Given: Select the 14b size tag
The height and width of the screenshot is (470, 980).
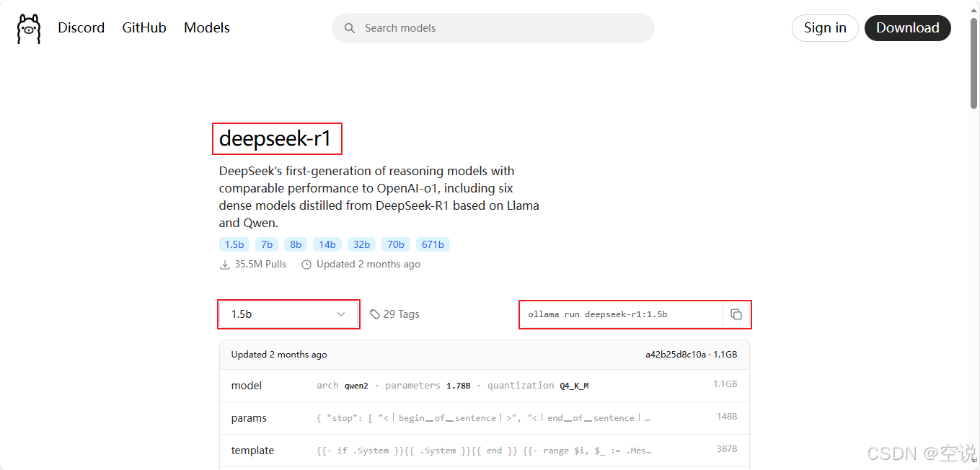Looking at the screenshot, I should point(327,244).
